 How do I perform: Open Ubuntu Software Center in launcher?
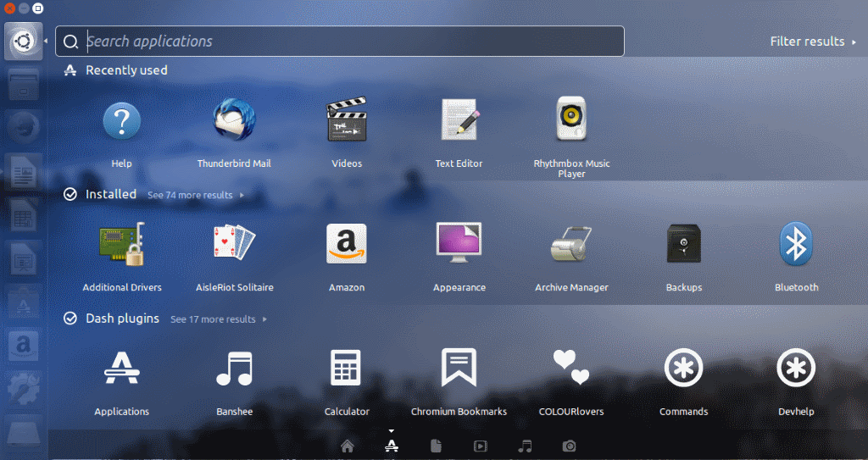[23, 302]
